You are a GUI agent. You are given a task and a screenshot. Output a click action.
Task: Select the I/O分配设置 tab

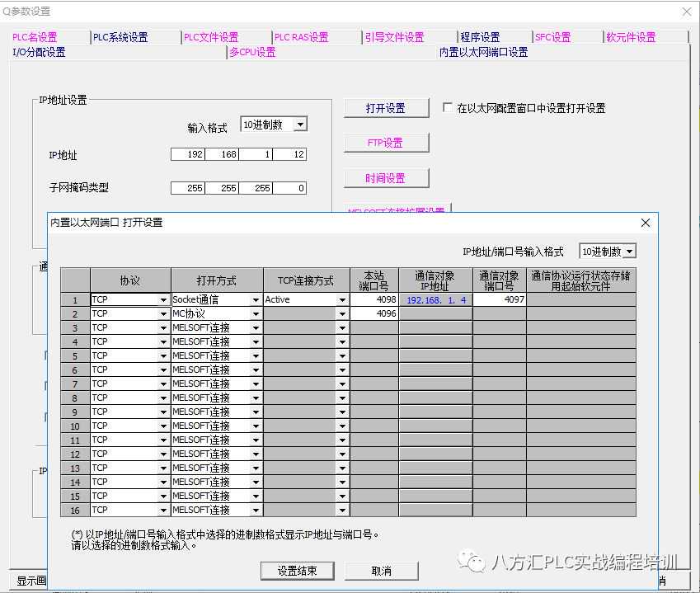(x=39, y=52)
